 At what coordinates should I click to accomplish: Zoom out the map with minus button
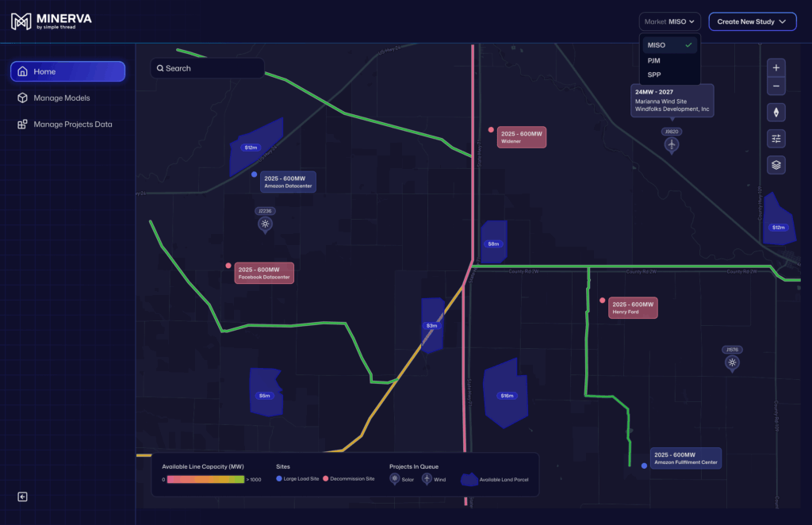pyautogui.click(x=776, y=86)
